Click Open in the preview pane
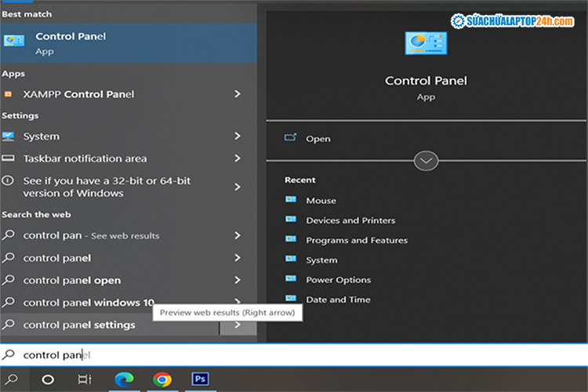The width and height of the screenshot is (588, 392). coord(318,139)
